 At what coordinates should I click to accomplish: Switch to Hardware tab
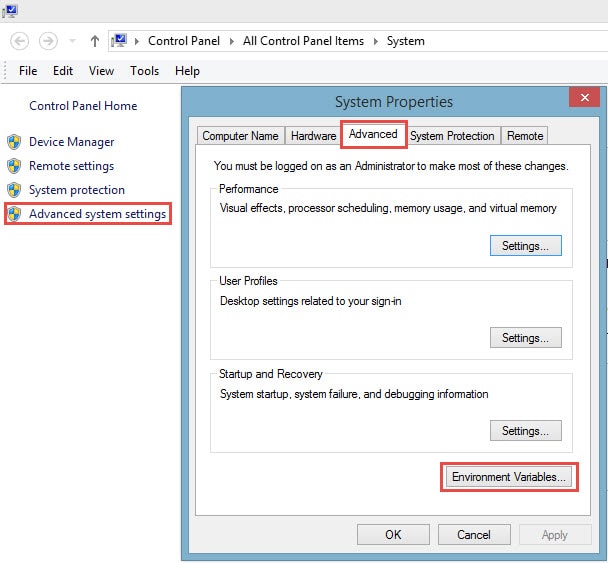(x=313, y=136)
